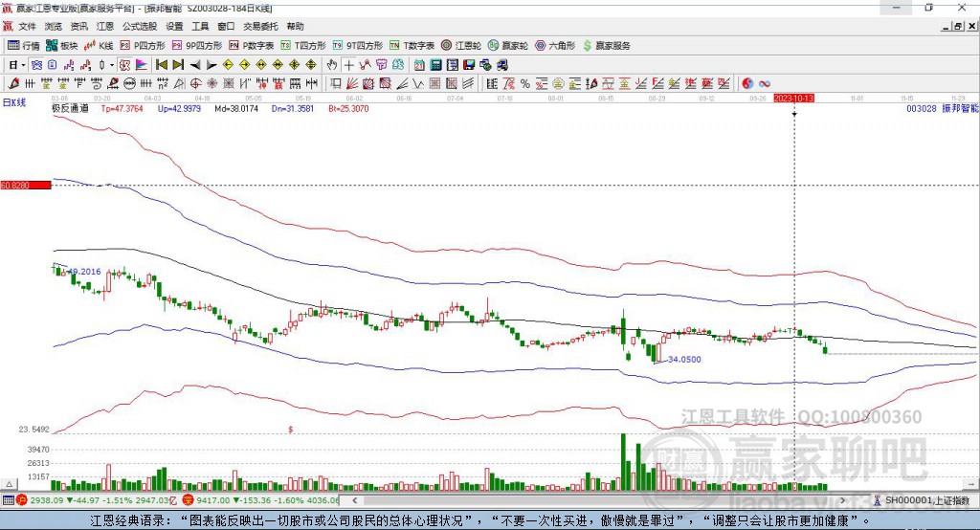Image resolution: width=980 pixels, height=530 pixels.
Task: Open the calendar icon in toolbar
Action: pos(419,65)
